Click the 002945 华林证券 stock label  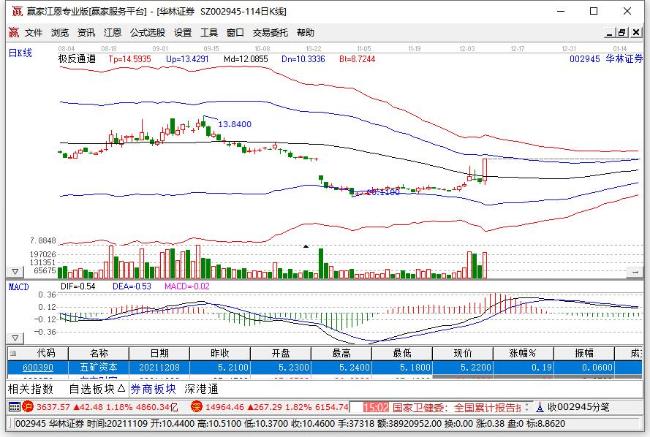tap(606, 59)
